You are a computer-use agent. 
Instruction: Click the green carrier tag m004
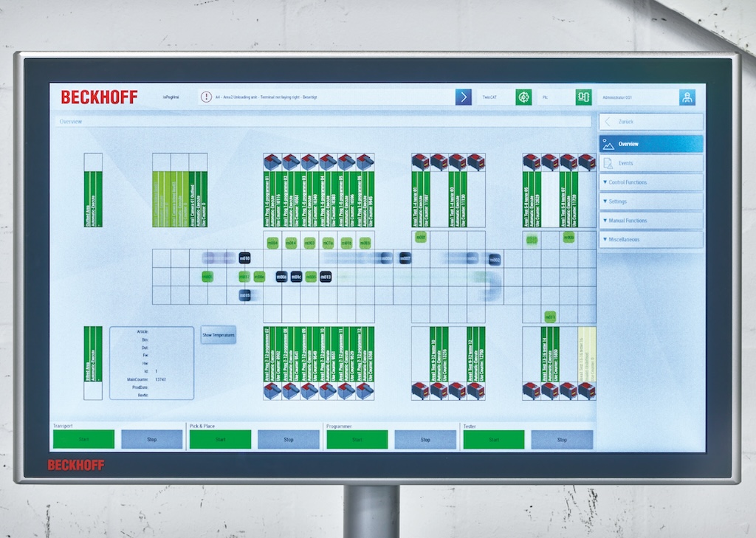(x=272, y=243)
